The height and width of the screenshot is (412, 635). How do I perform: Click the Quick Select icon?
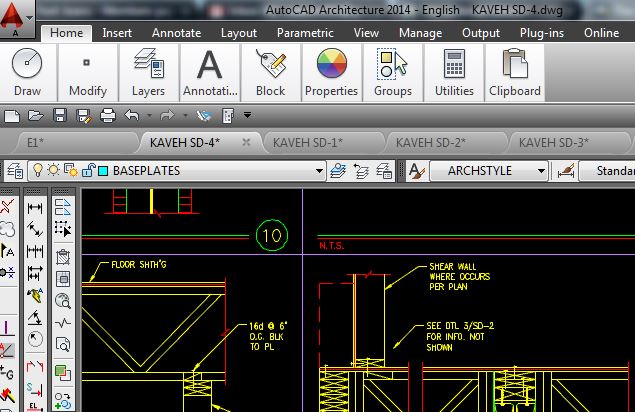coord(63,229)
